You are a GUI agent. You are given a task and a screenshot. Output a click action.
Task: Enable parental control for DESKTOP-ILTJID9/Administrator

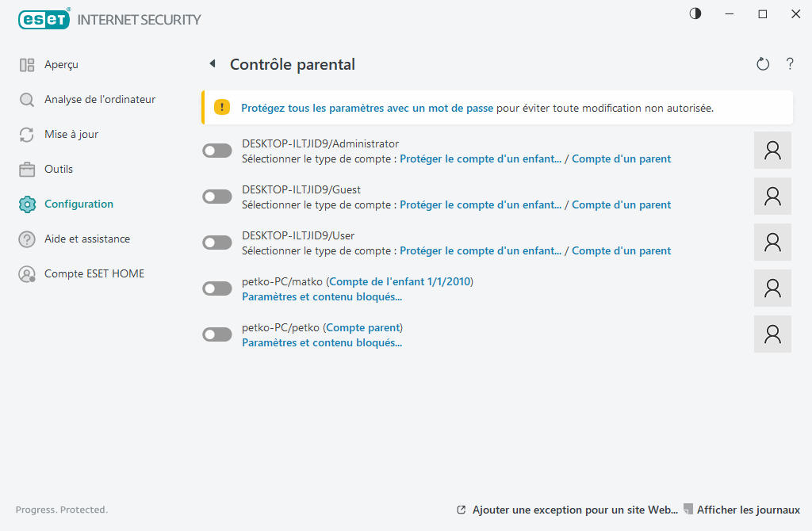pyautogui.click(x=216, y=150)
